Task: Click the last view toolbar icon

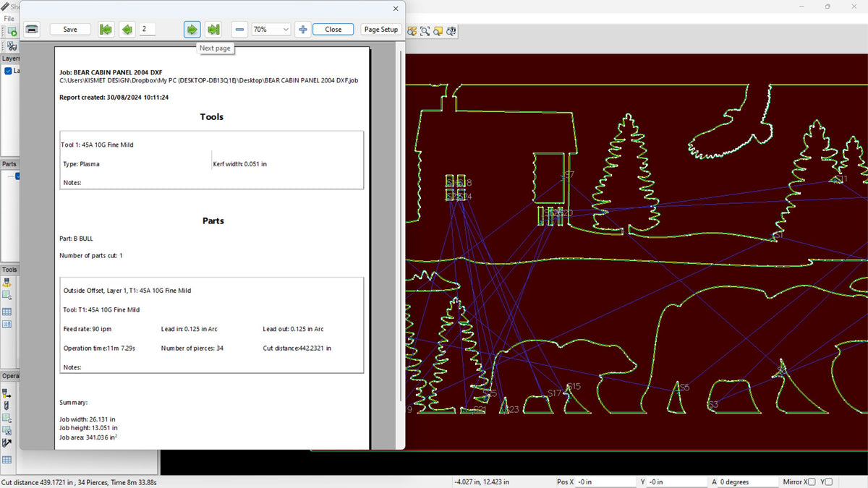Action: (451, 31)
